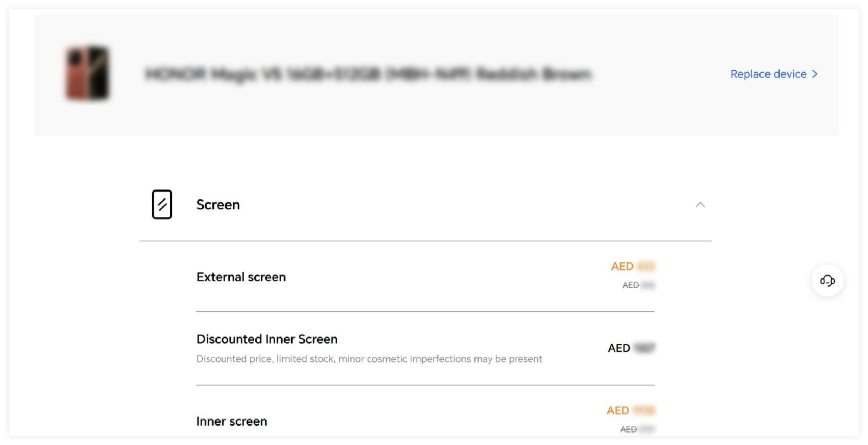Image resolution: width=868 pixels, height=445 pixels.
Task: Click the Replace device link
Action: [x=768, y=74]
